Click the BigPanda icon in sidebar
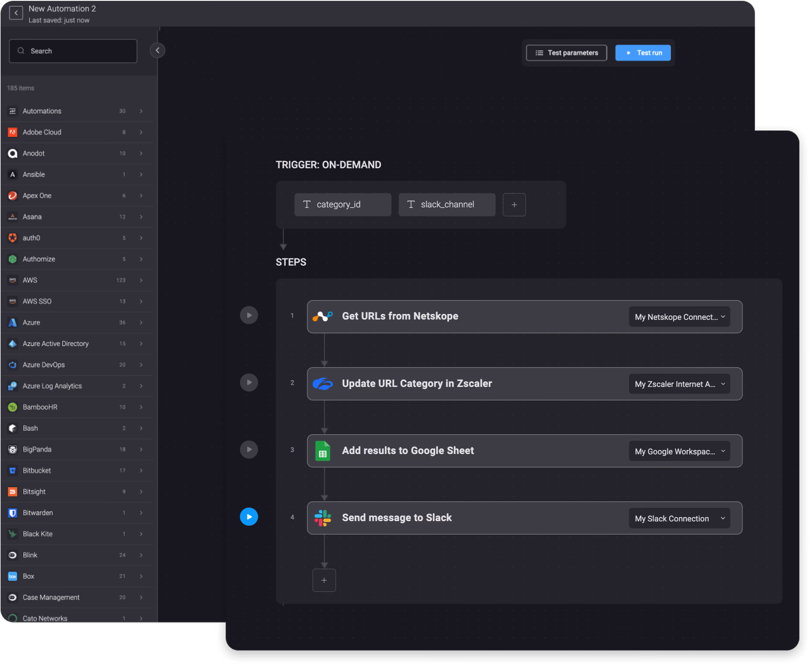This screenshot has height=667, width=812. [x=13, y=449]
